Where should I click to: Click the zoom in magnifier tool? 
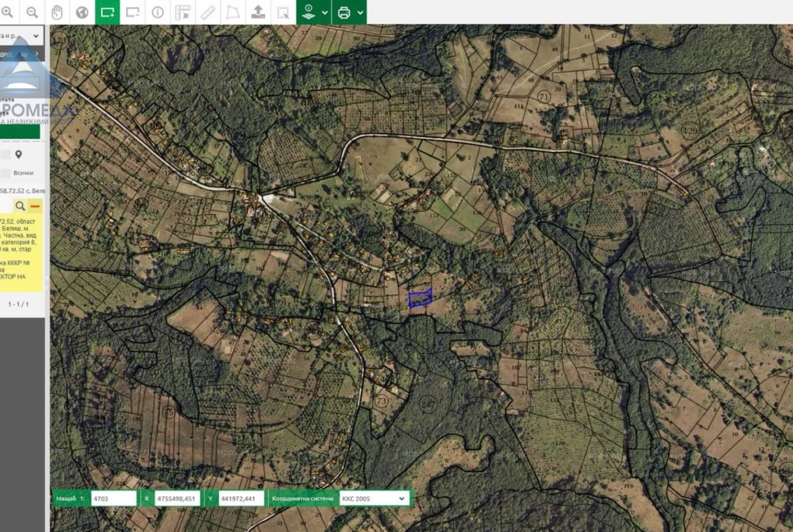point(7,12)
